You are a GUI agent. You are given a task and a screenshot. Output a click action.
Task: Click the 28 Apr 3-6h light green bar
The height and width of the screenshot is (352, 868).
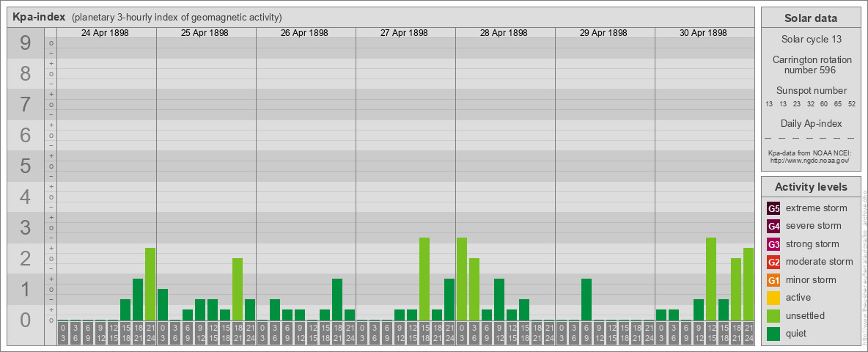[474, 290]
